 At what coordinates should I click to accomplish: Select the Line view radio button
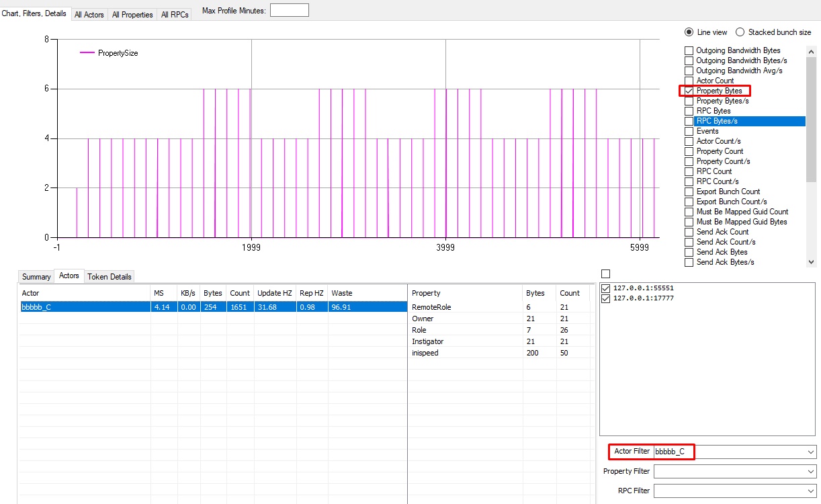pyautogui.click(x=689, y=32)
